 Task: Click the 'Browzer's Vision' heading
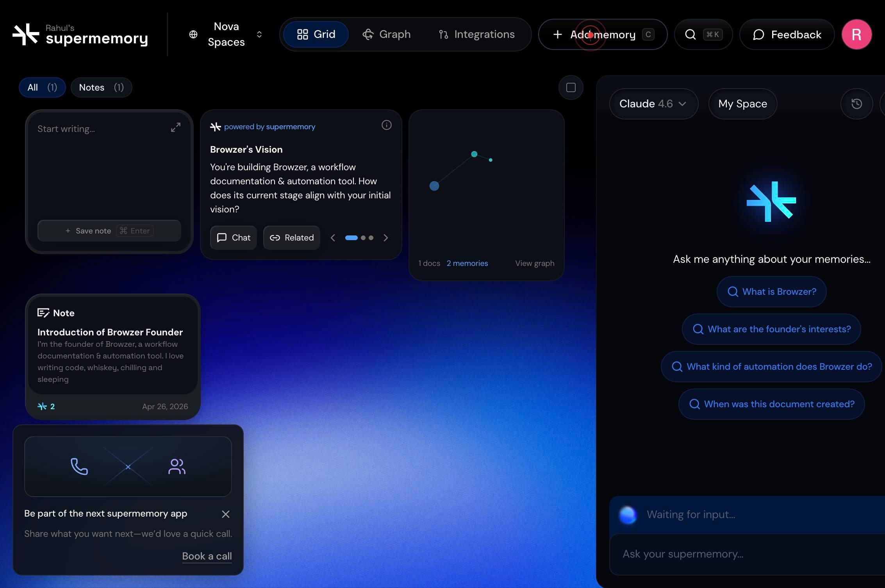tap(246, 150)
